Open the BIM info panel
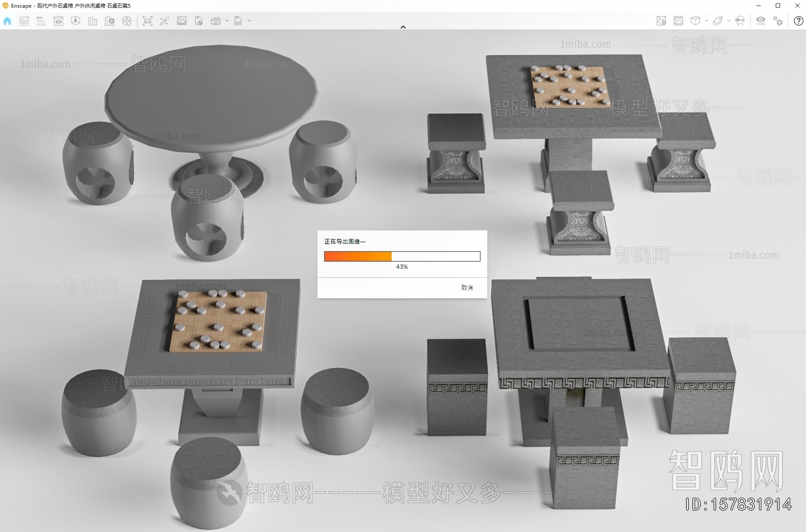The width and height of the screenshot is (806, 532). [41, 21]
